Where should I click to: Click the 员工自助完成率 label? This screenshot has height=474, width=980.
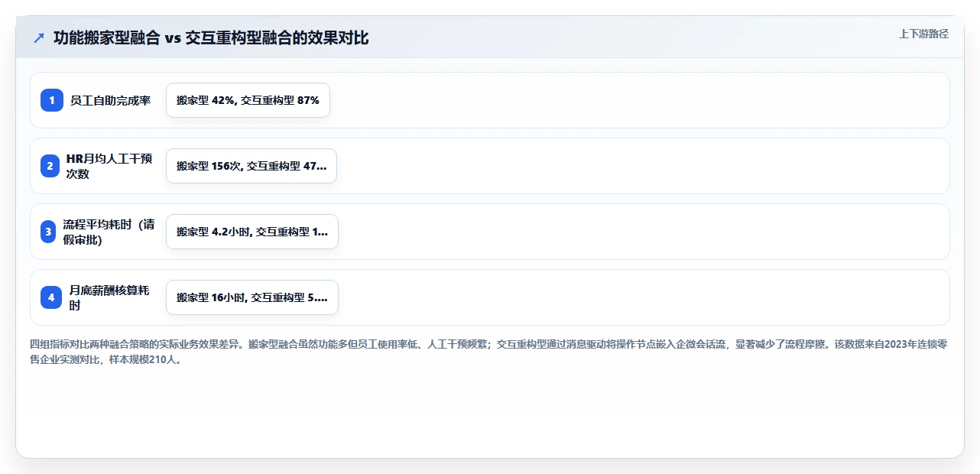click(111, 100)
